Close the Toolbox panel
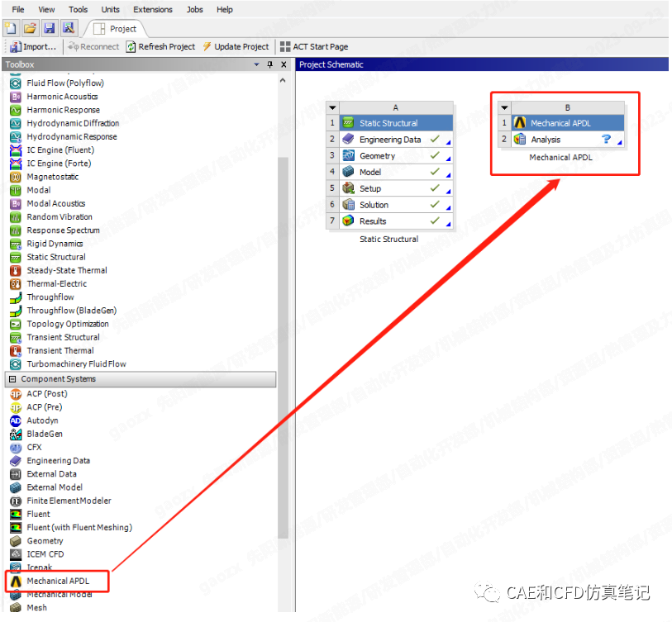Viewport: 672px width, 622px height. coord(284,64)
